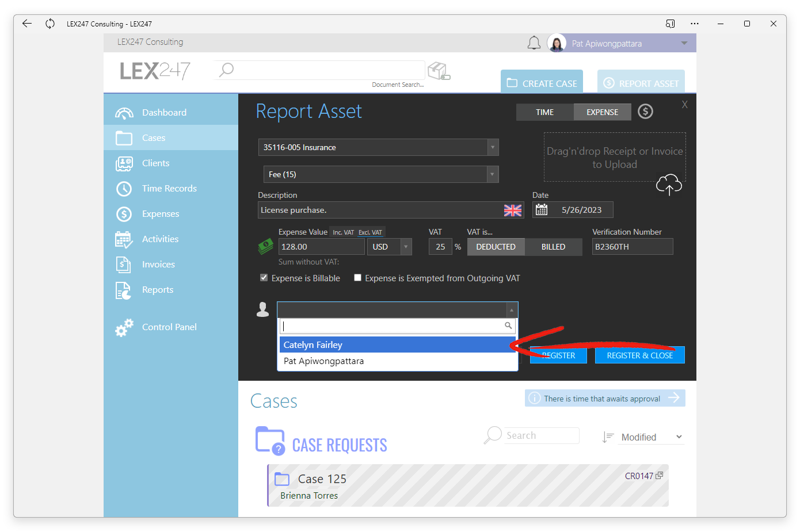The width and height of the screenshot is (800, 532).
Task: Click the cast icon in title bar
Action: [670, 24]
